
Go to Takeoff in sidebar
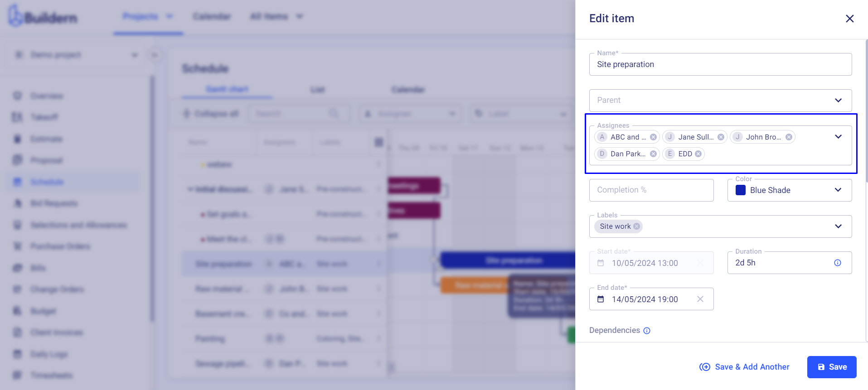(44, 117)
